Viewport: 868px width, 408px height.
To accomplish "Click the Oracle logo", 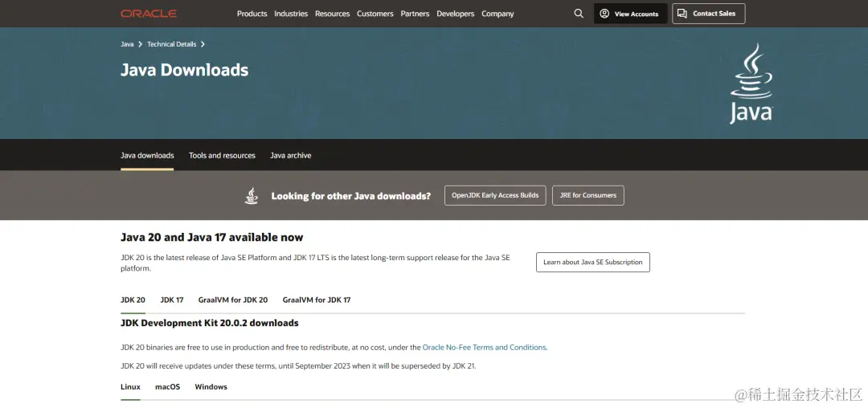I will coord(149,14).
